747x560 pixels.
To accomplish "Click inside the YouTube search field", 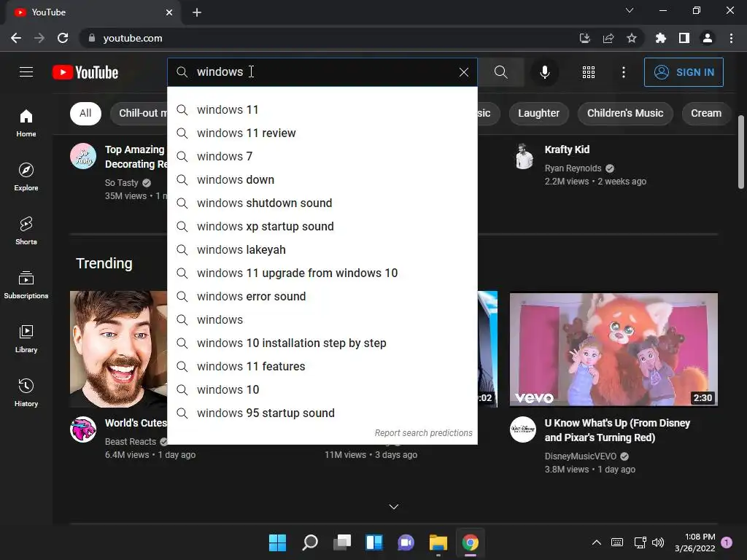I will coord(324,72).
